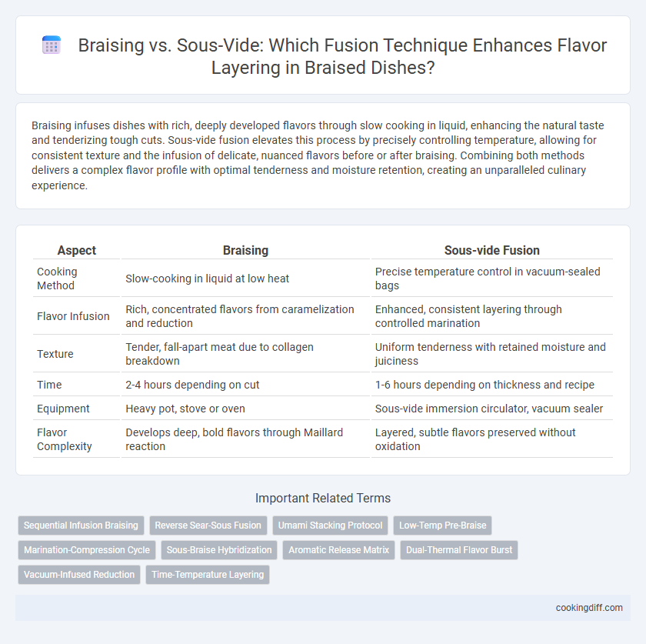Select the Dual-Thermal Flavor Burst tag
The width and height of the screenshot is (646, 644).
coord(459,550)
